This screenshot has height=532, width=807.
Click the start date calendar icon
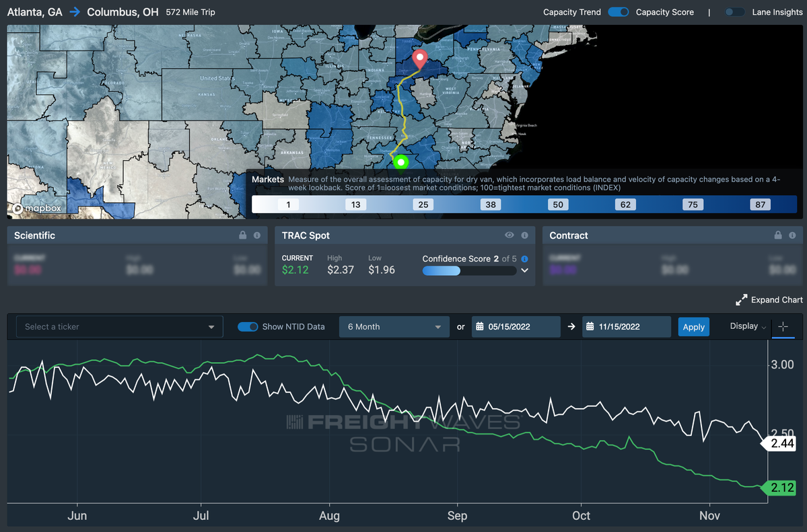480,327
